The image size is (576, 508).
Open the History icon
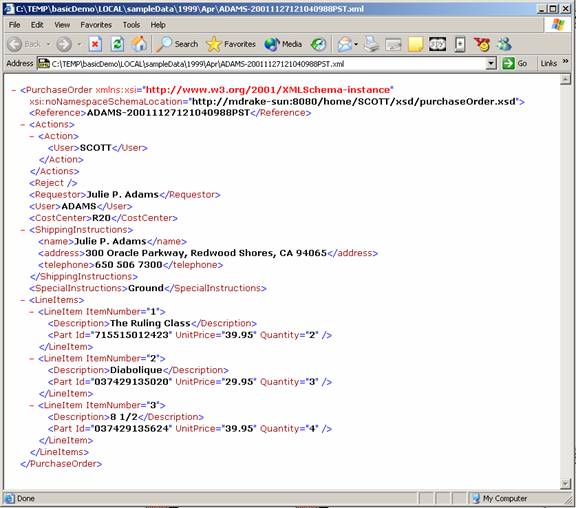318,44
